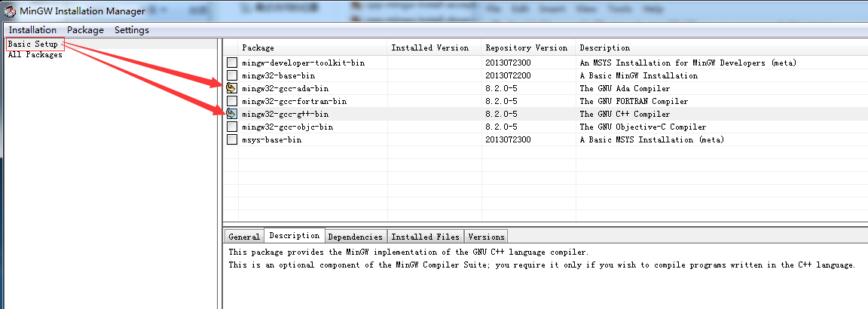Viewport: 868px width, 309px height.
Task: Toggle mingw32-gcc-ada-bin marked-for-install icon
Action: click(232, 88)
